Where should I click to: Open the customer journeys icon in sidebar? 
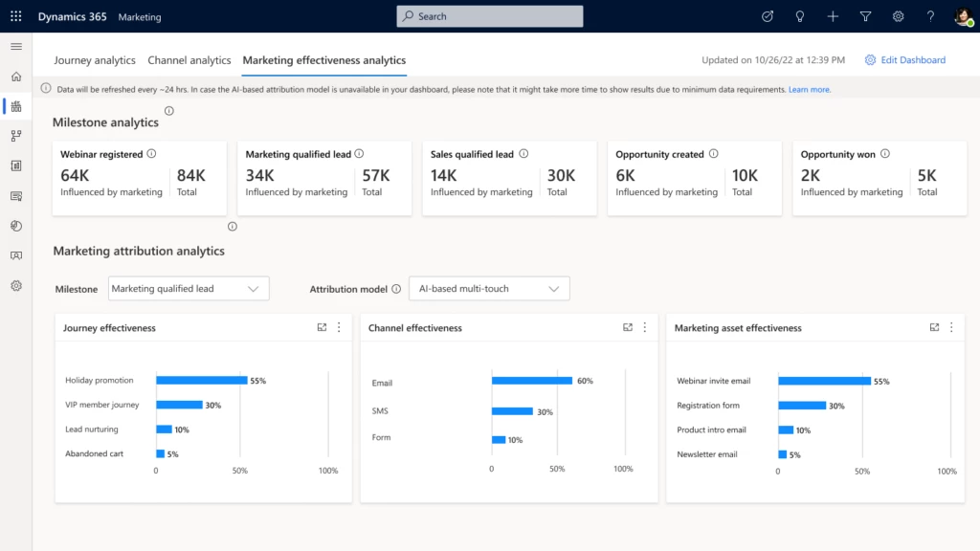click(x=15, y=136)
